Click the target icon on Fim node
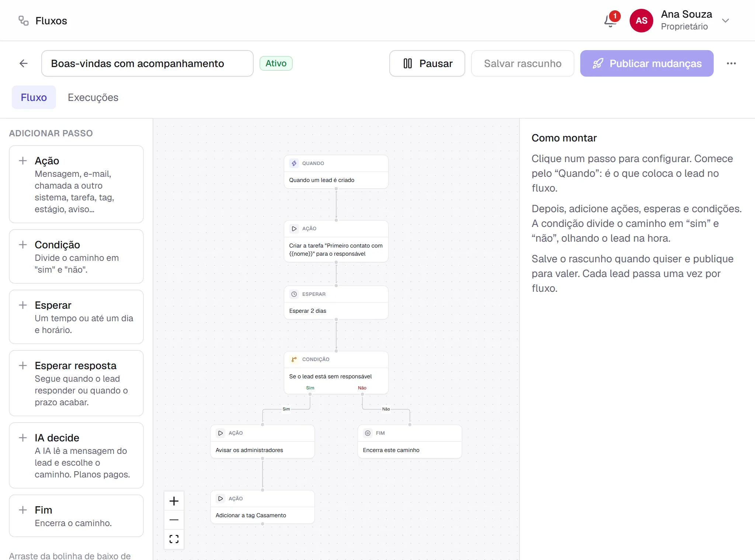Viewport: 755px width, 560px height. 368,433
